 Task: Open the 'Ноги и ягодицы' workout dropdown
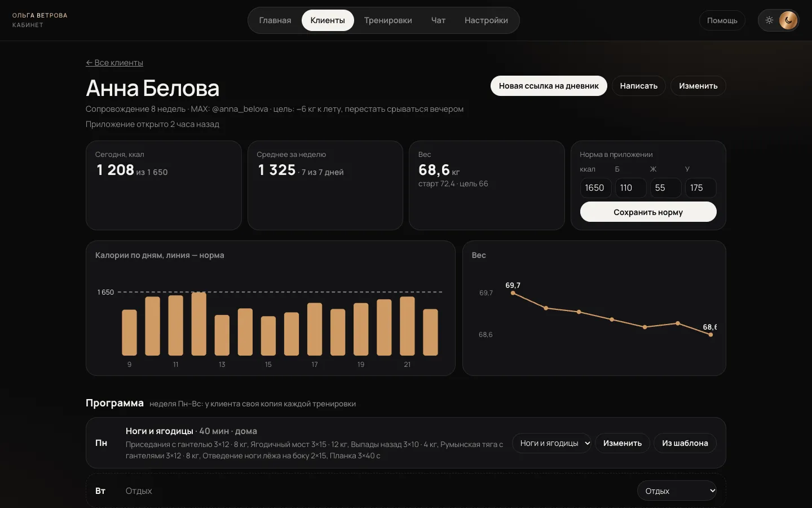coord(552,443)
